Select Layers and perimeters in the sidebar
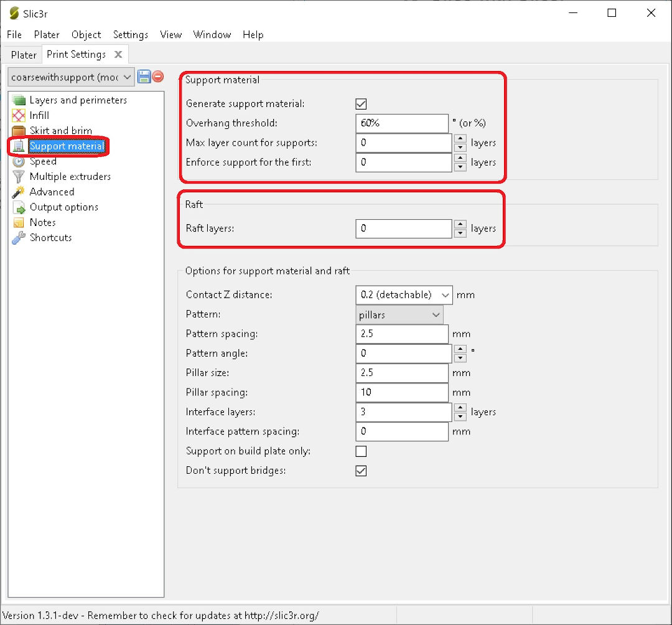This screenshot has width=672, height=625. pos(78,100)
